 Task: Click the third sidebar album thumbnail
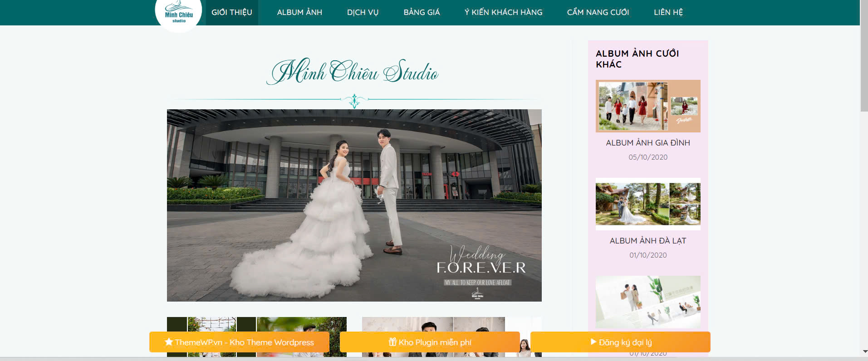pos(648,302)
